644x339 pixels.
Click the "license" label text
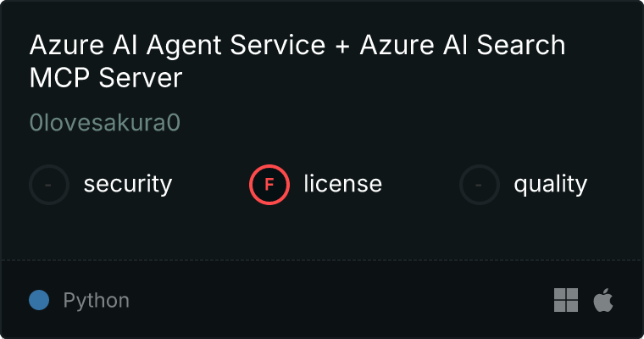point(342,184)
